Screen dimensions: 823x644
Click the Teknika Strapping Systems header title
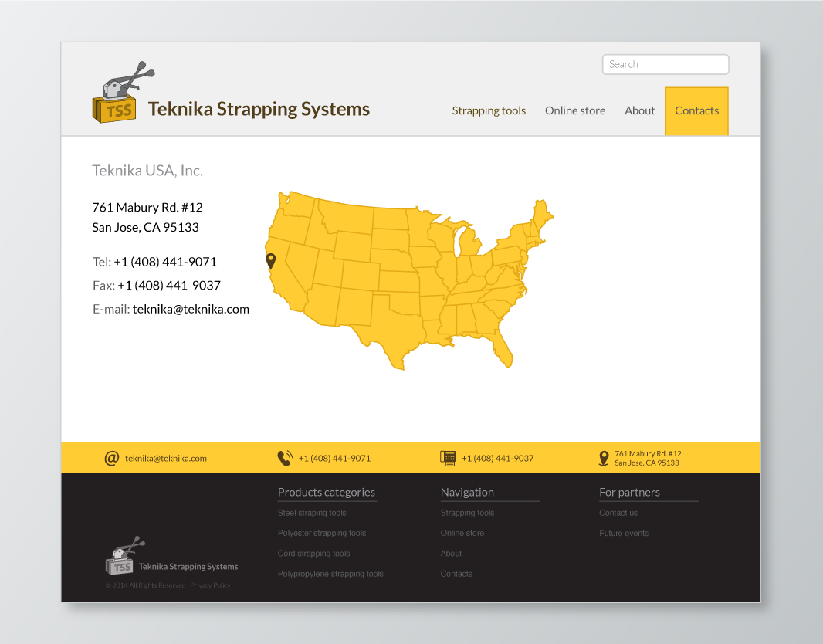259,109
